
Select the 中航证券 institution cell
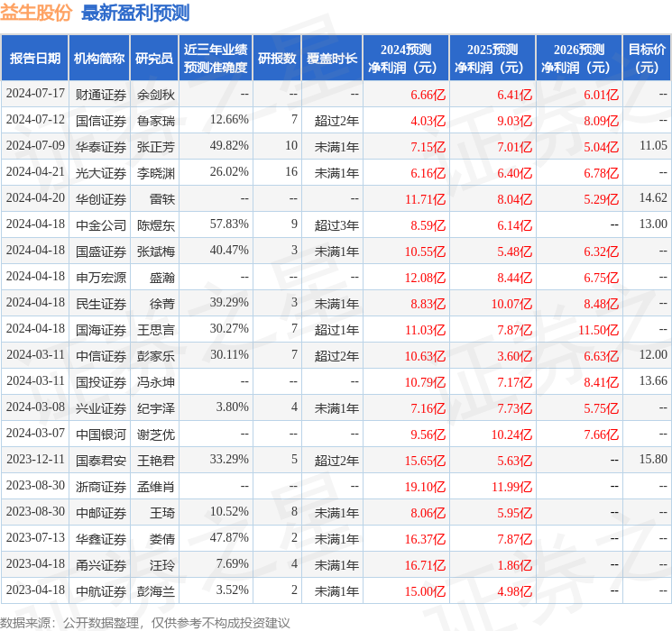pyautogui.click(x=101, y=591)
